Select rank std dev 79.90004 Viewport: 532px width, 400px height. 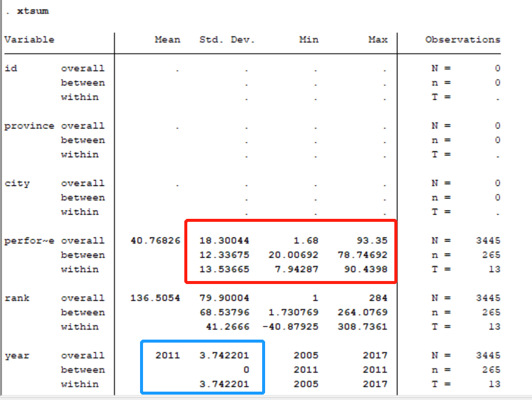(224, 298)
